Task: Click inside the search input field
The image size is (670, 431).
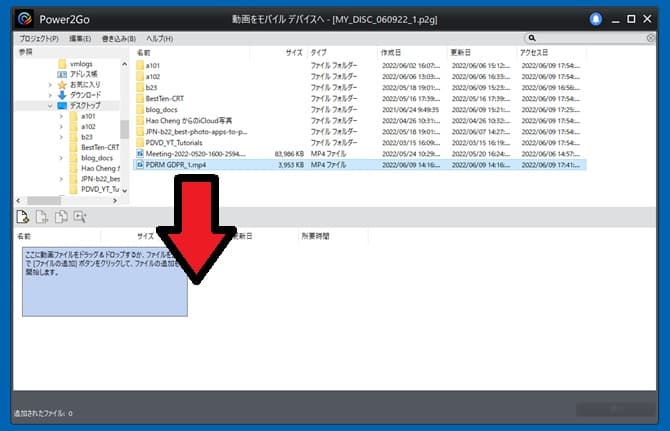Action: click(x=590, y=38)
